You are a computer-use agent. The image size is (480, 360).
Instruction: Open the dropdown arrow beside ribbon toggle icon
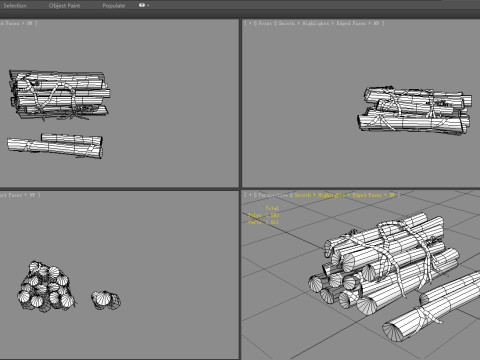148,5
